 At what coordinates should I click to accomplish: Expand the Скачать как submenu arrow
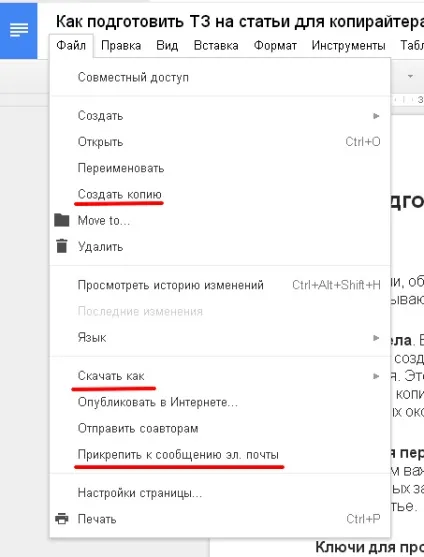pos(376,376)
